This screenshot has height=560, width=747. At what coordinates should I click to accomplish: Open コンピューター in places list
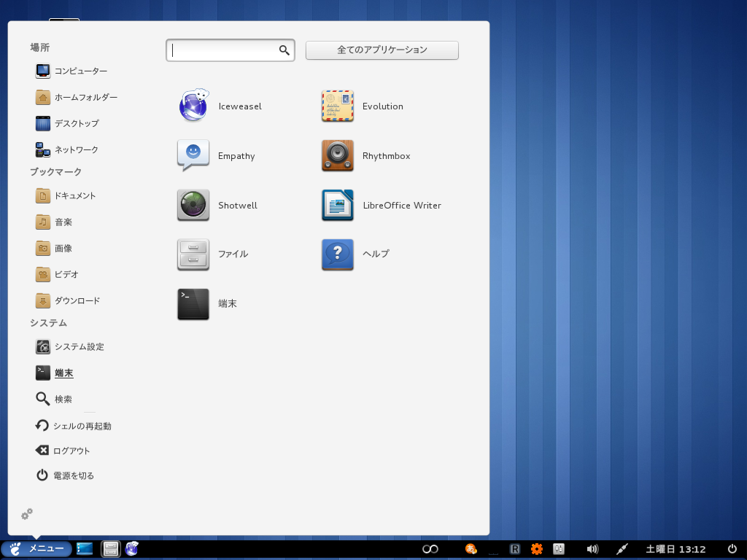71,71
